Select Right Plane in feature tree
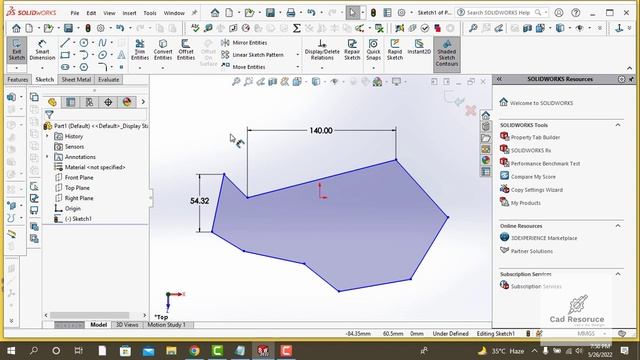This screenshot has width=640, height=360. (x=74, y=198)
